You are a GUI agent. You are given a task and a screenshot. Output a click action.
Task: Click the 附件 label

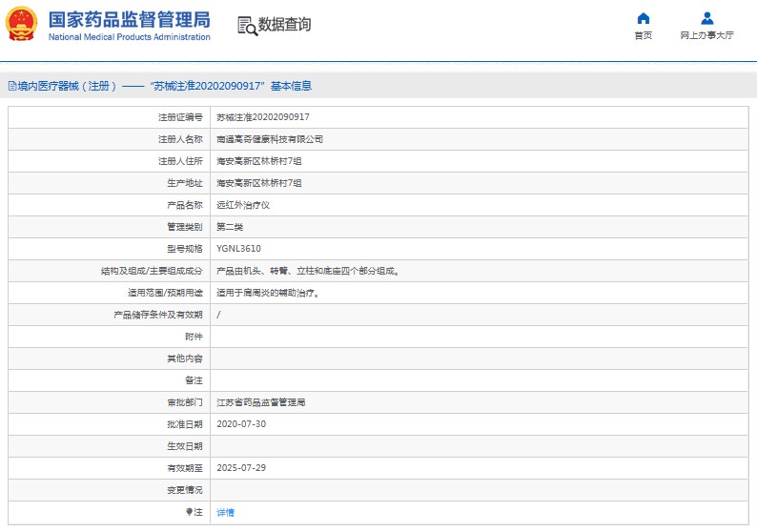click(x=194, y=337)
